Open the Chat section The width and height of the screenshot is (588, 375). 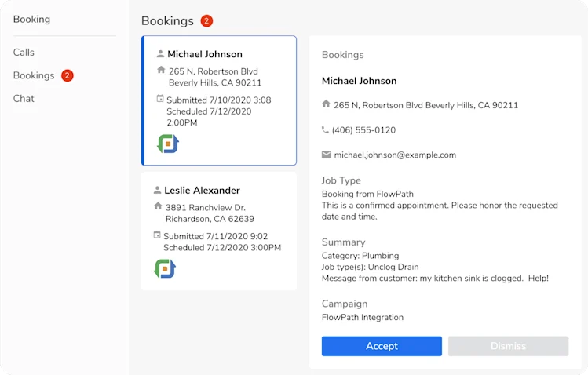pyautogui.click(x=24, y=99)
